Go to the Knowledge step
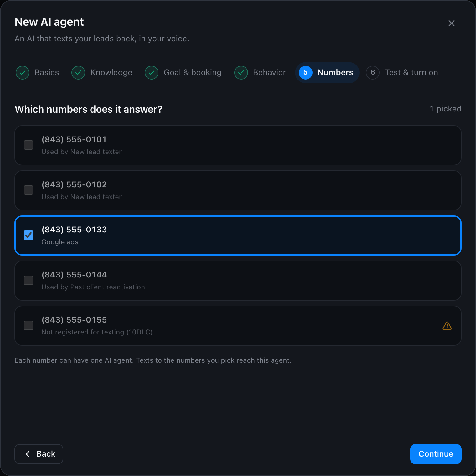 coord(102,73)
